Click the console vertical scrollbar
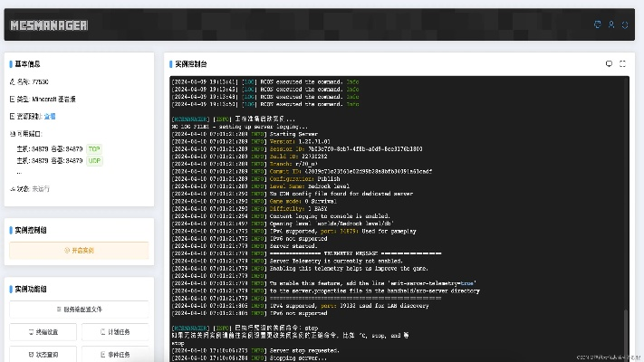This screenshot has width=644, height=362. (x=625, y=326)
